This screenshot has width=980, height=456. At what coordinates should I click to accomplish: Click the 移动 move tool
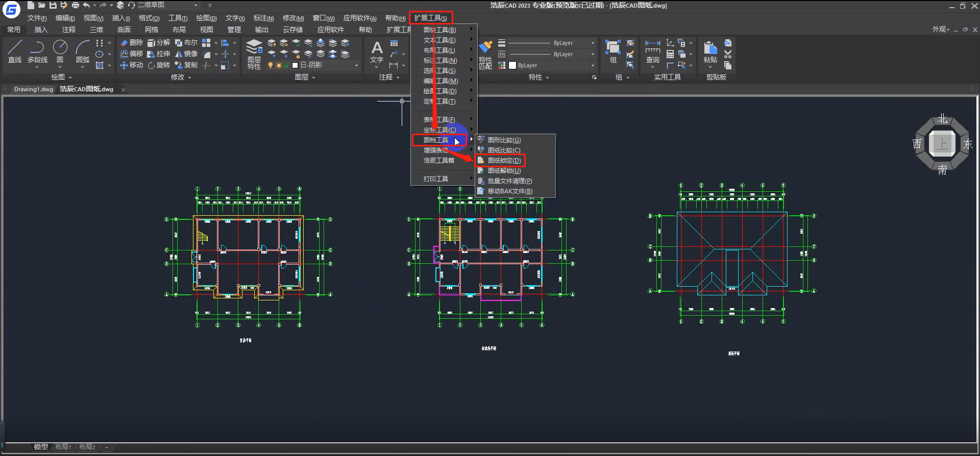point(132,65)
